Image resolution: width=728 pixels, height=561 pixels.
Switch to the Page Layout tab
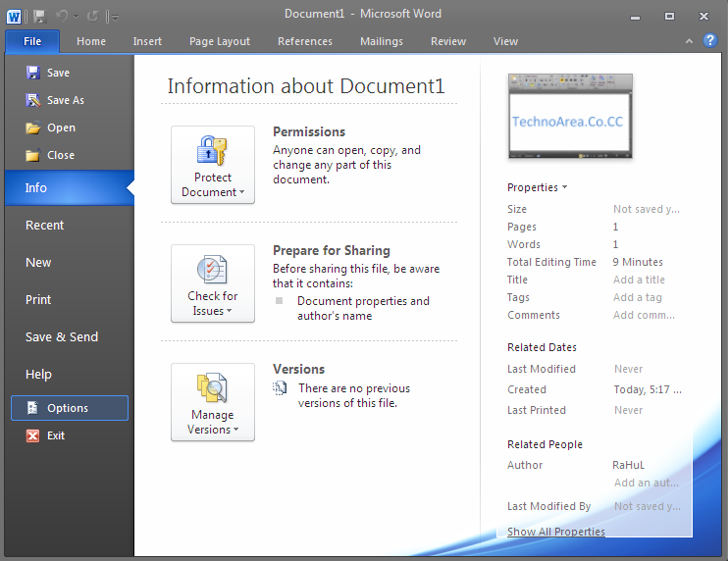tap(220, 41)
